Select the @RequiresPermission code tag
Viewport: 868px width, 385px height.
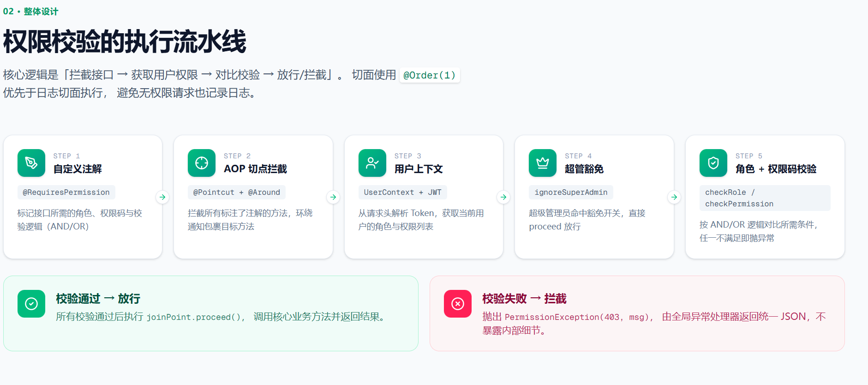click(x=66, y=192)
